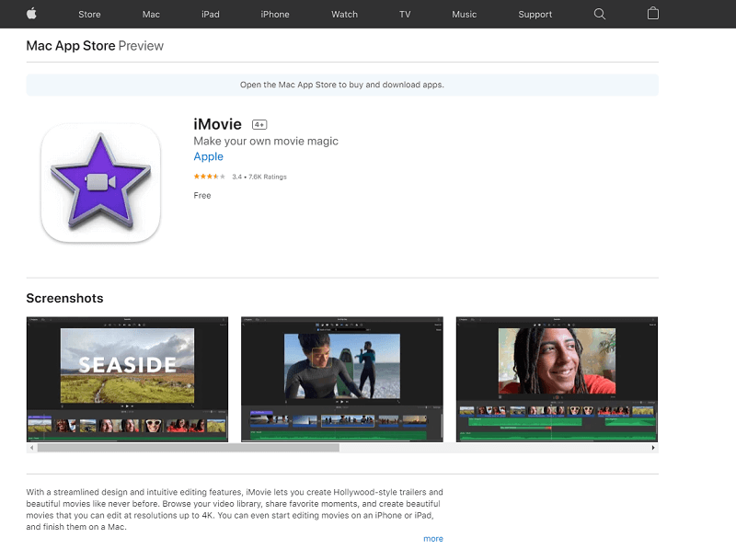Open the Mac menu item
Image resolution: width=736 pixels, height=560 pixels.
151,15
